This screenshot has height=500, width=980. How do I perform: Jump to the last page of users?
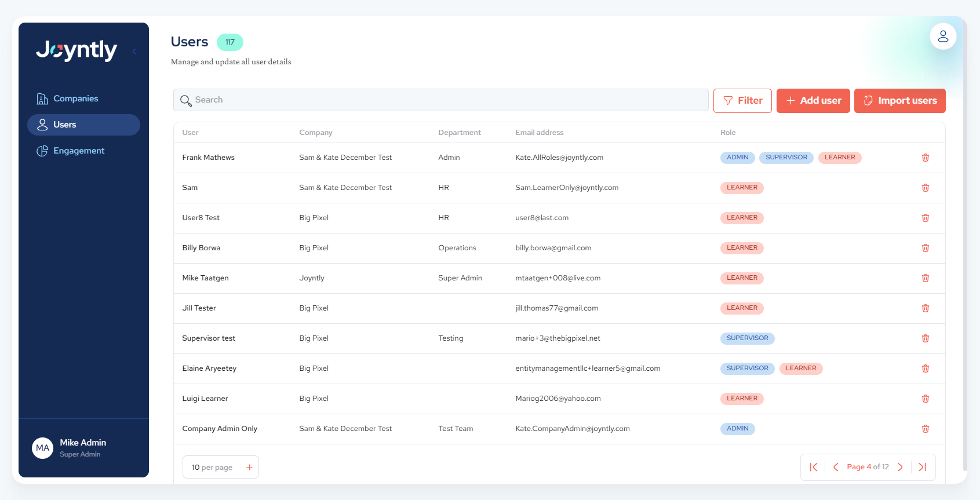[x=923, y=467]
